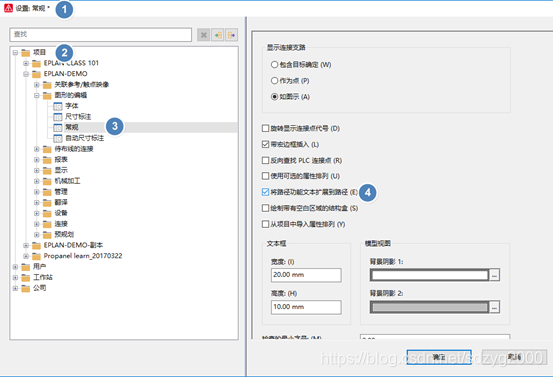Viewport: 553px width, 377px height.
Task: Click the export settings icon with purple arrow
Action: (x=231, y=35)
